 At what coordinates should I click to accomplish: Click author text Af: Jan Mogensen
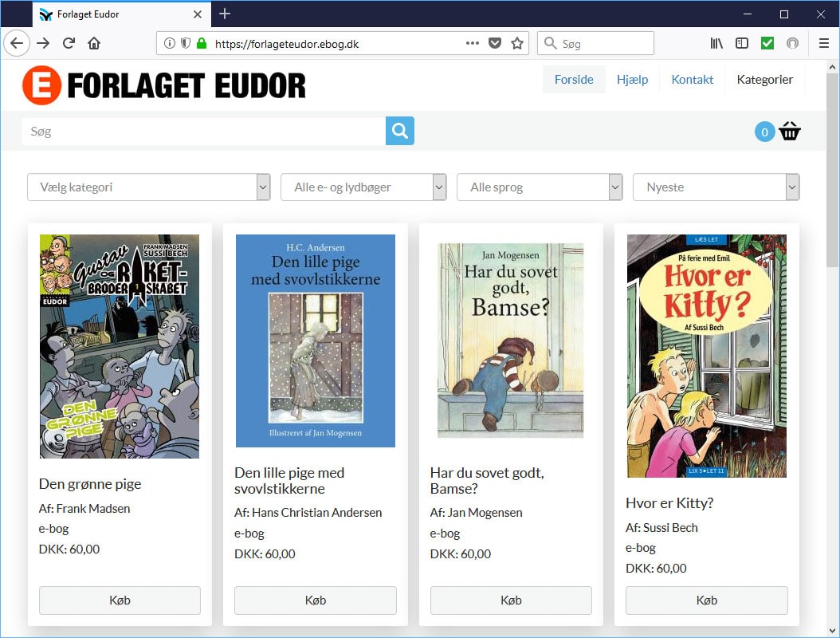[x=477, y=513]
